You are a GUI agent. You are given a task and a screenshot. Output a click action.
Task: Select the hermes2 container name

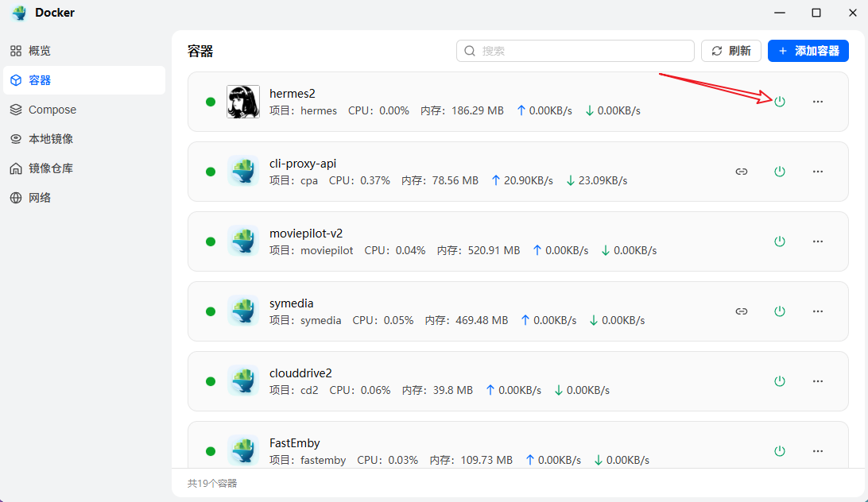293,94
